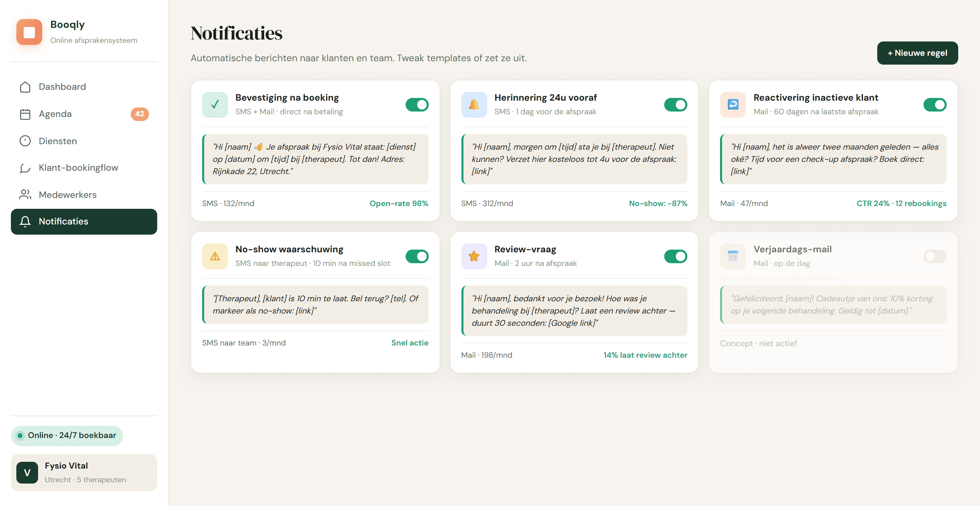Click SMS + Mail · direct na betaling text
The image size is (980, 506).
289,112
